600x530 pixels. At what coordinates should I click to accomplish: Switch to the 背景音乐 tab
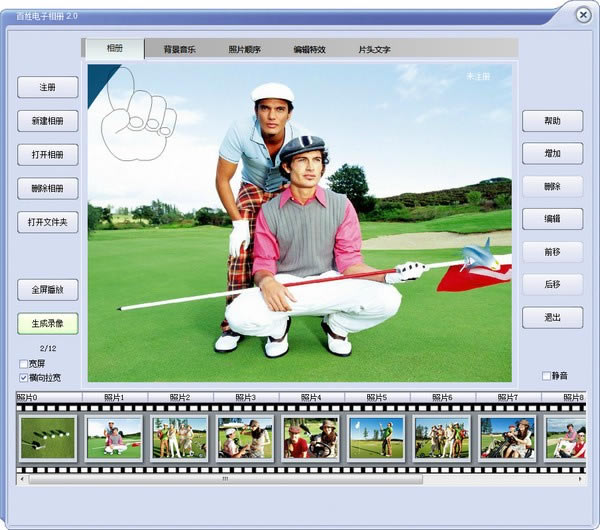180,49
